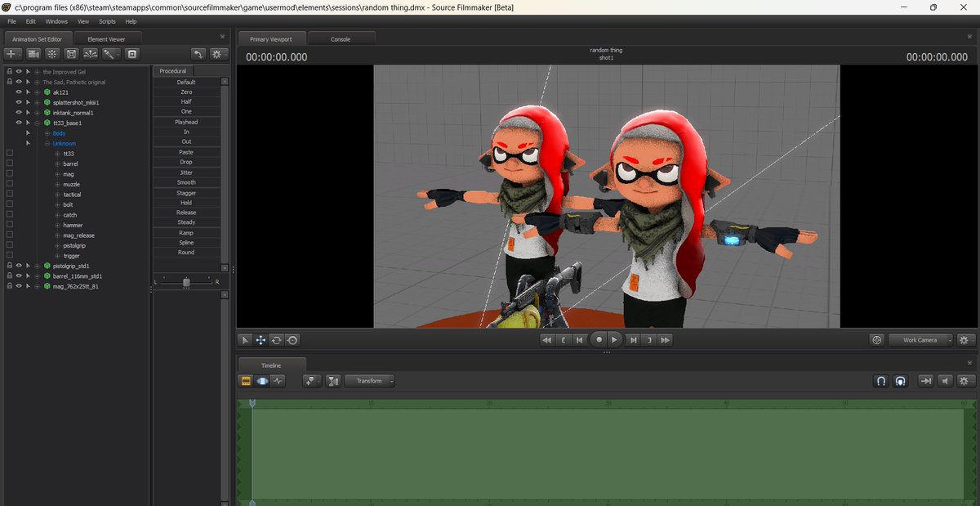Toggle visibility eye for ak121
The width and height of the screenshot is (980, 506).
pyautogui.click(x=18, y=92)
